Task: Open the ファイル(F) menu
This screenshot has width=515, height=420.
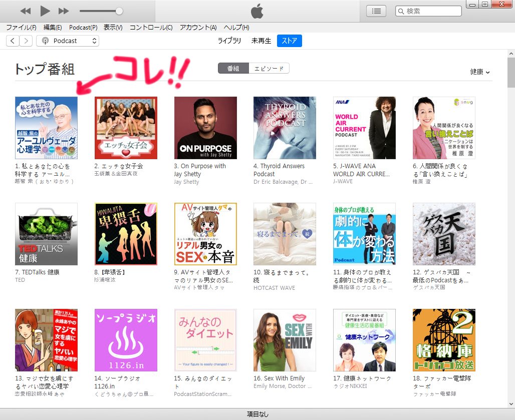Action: 22,28
